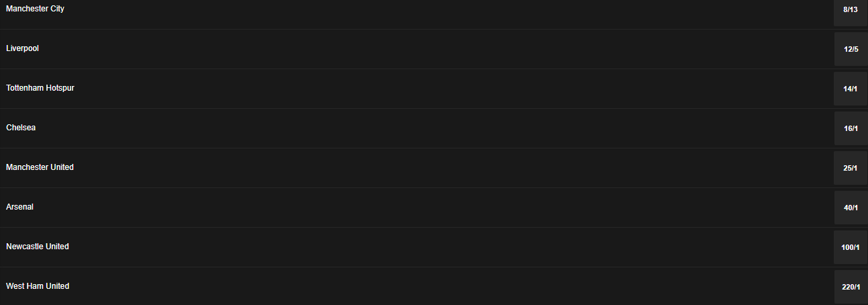
Task: Click West Ham United 220/1 odds
Action: point(851,287)
